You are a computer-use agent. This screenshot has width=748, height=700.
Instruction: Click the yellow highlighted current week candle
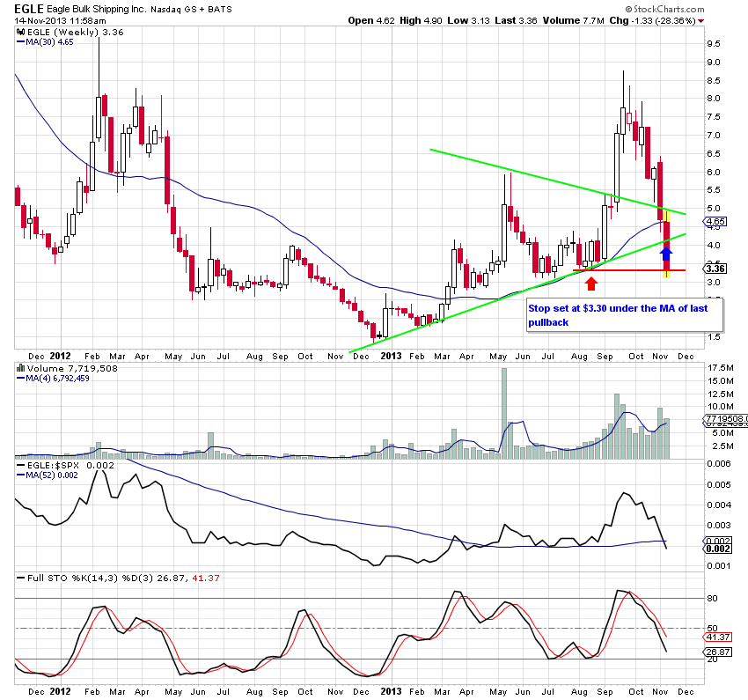click(x=667, y=244)
